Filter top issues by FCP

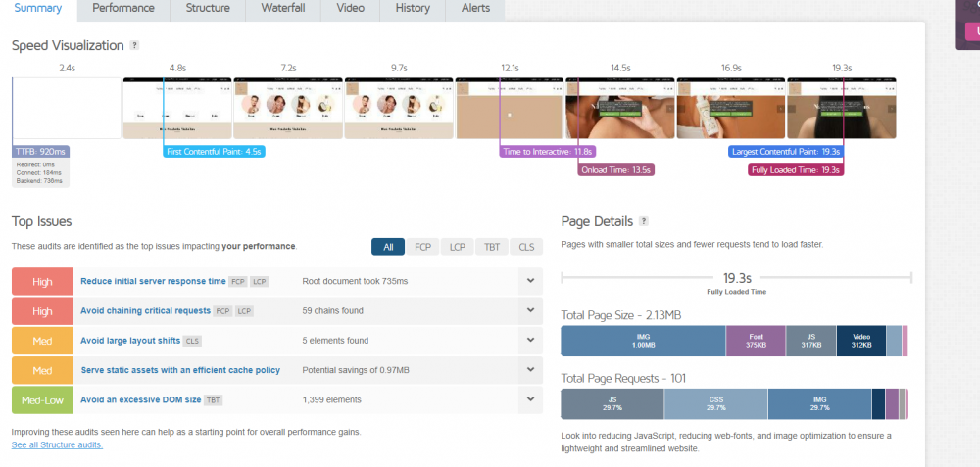(423, 247)
